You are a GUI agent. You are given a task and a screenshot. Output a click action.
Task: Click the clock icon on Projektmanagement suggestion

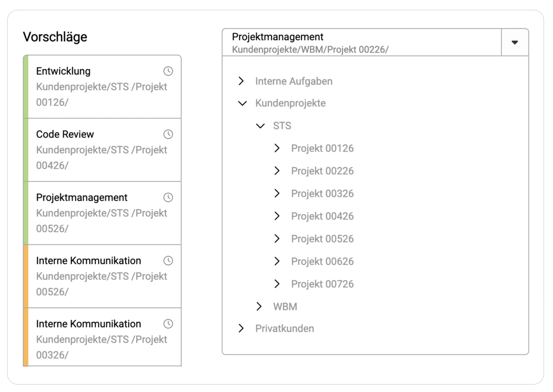pos(168,197)
